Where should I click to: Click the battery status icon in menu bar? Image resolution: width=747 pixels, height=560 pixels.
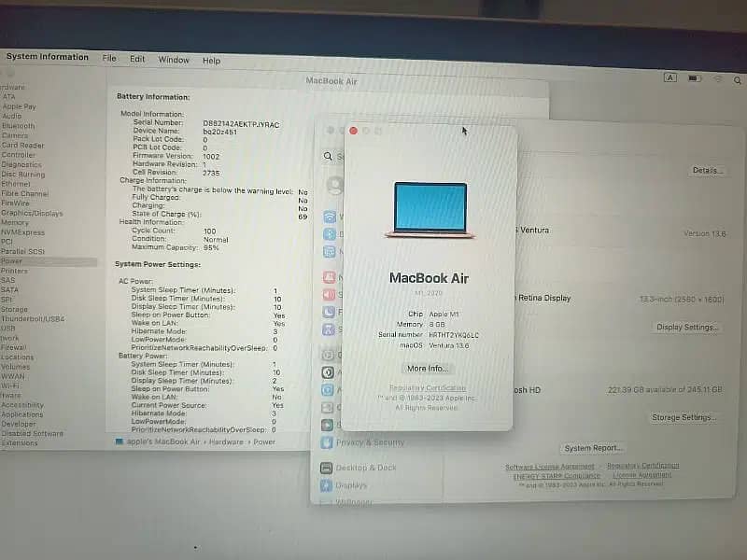point(694,78)
